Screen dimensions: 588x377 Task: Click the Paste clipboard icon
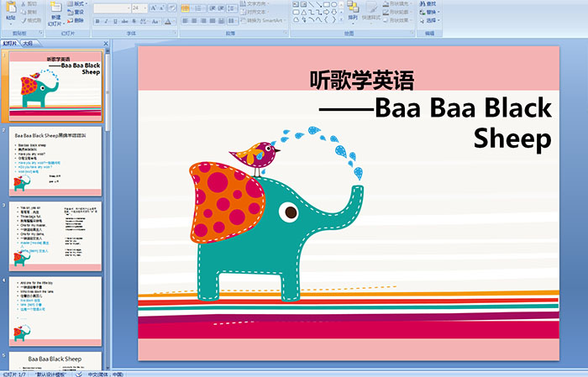[11, 7]
